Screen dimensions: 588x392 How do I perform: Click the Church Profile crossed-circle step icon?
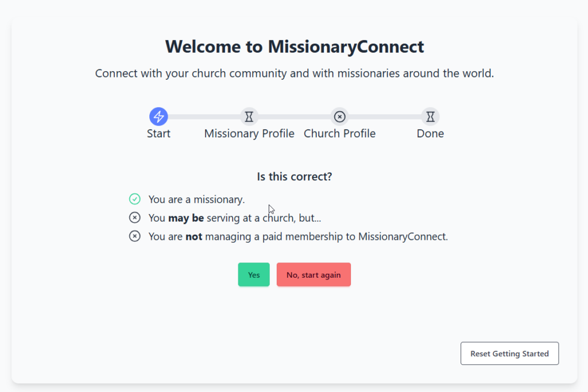(x=340, y=117)
